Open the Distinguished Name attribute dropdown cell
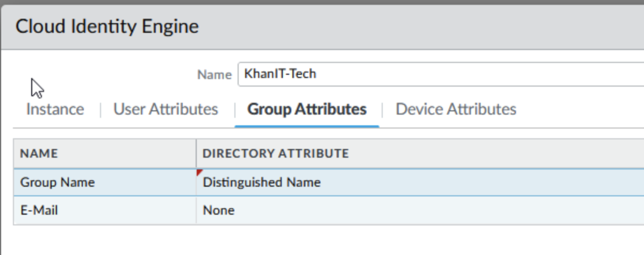The width and height of the screenshot is (644, 255). (x=262, y=182)
